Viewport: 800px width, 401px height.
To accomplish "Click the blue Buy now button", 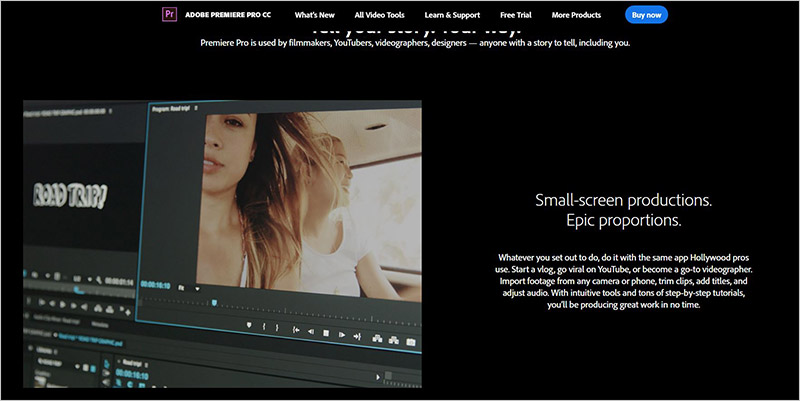I will pos(646,15).
